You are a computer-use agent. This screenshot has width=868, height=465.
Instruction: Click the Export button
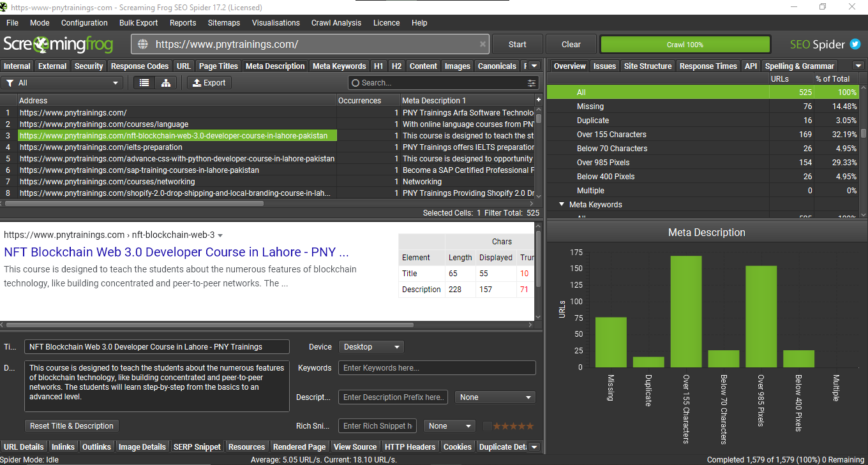(x=209, y=83)
